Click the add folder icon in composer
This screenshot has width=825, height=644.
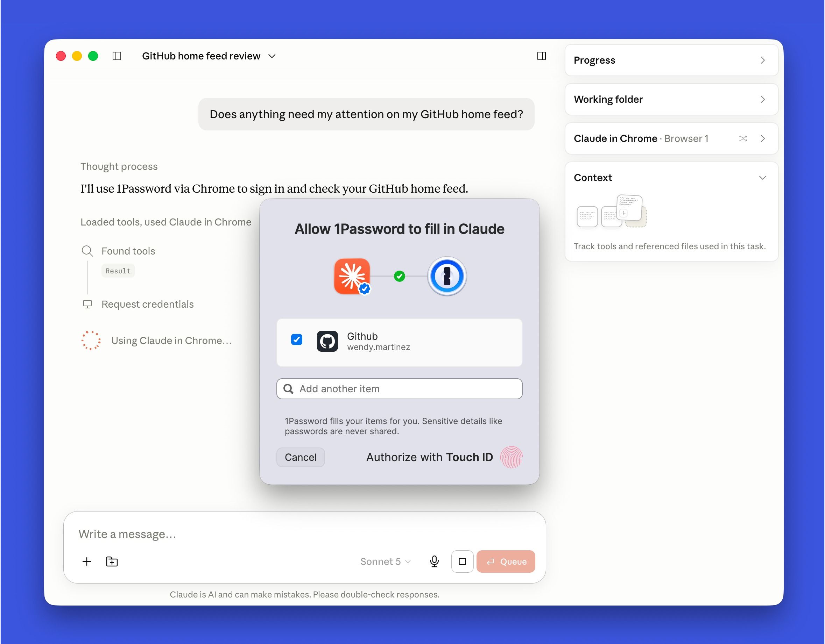point(112,562)
